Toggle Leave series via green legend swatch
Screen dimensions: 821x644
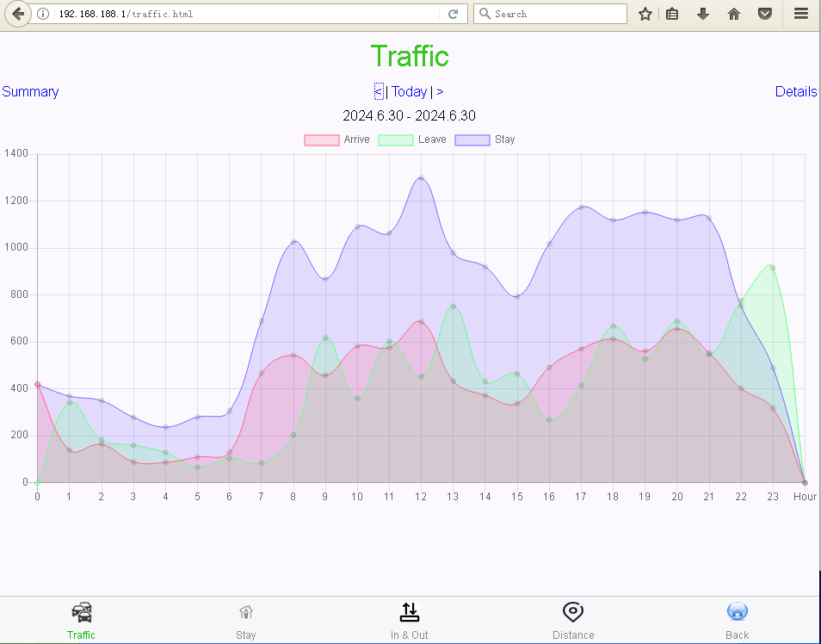pyautogui.click(x=396, y=140)
